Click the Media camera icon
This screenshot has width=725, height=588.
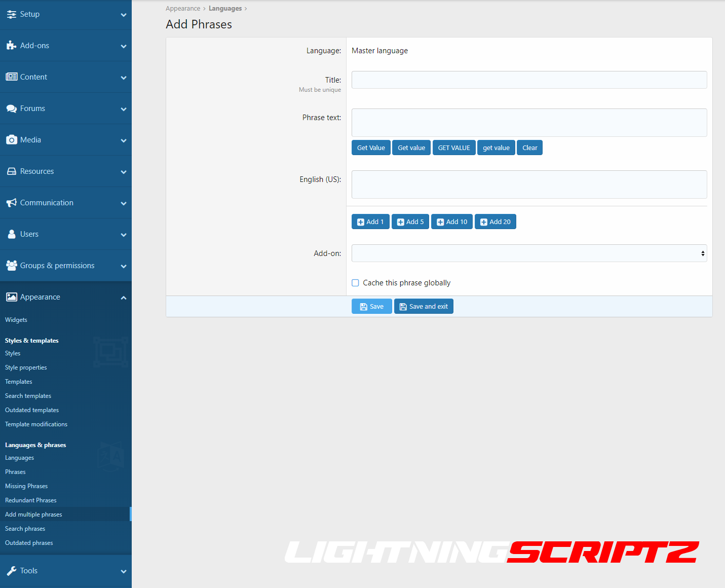pyautogui.click(x=11, y=140)
